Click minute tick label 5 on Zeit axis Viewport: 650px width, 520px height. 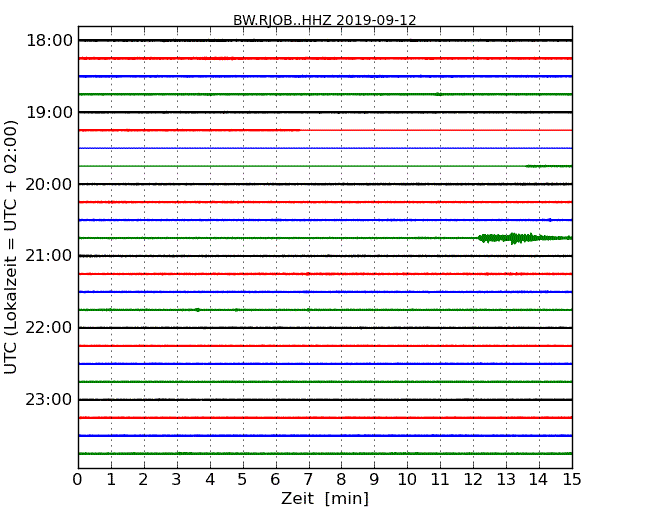(x=242, y=479)
